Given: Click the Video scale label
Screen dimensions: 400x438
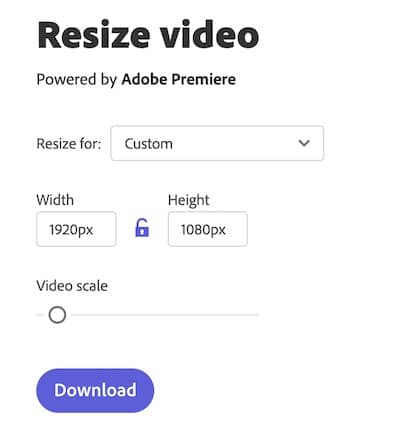Looking at the screenshot, I should click(x=72, y=286).
